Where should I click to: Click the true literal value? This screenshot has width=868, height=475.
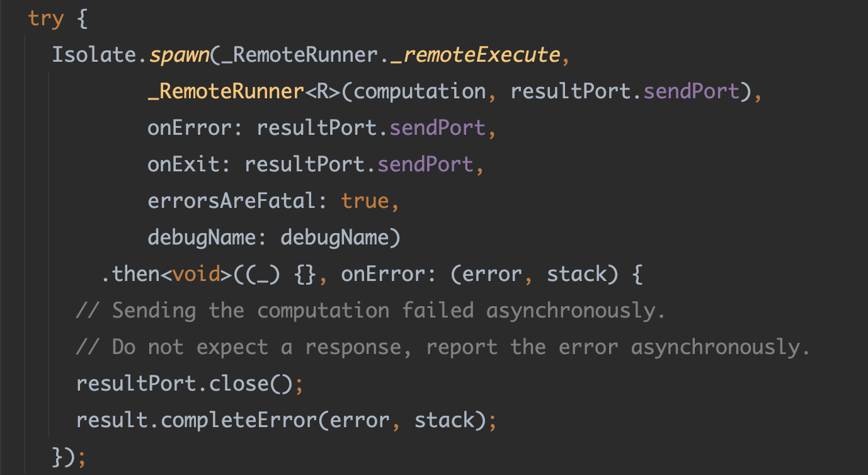(365, 201)
